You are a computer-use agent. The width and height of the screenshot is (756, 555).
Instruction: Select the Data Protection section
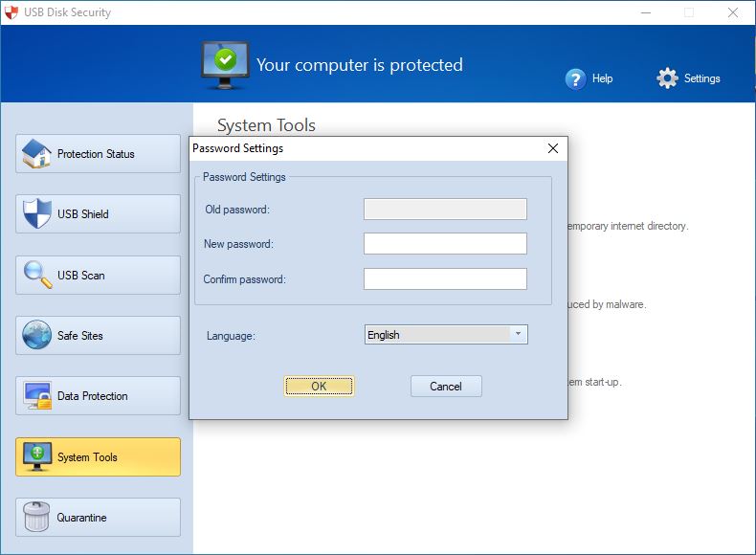pos(98,396)
